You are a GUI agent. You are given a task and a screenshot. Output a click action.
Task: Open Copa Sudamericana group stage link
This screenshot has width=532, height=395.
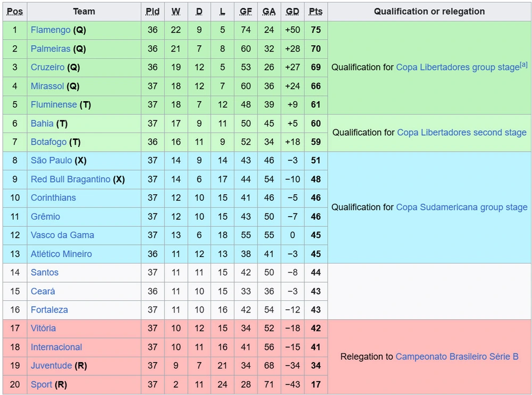(x=461, y=207)
